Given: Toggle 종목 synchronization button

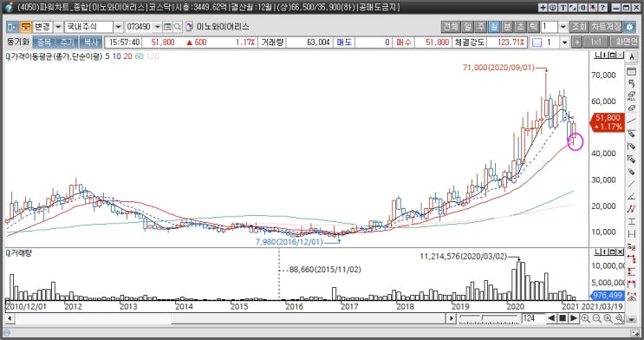Looking at the screenshot, I should click(43, 42).
